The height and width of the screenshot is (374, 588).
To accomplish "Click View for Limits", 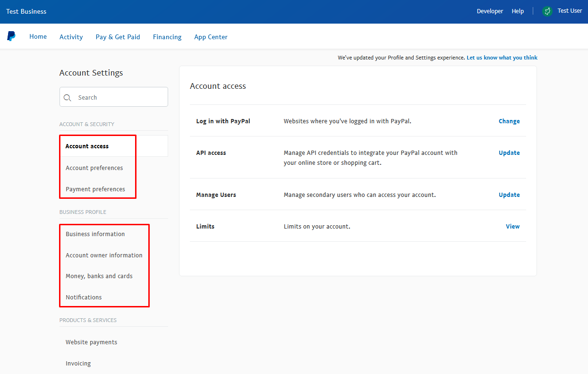I will pos(513,226).
